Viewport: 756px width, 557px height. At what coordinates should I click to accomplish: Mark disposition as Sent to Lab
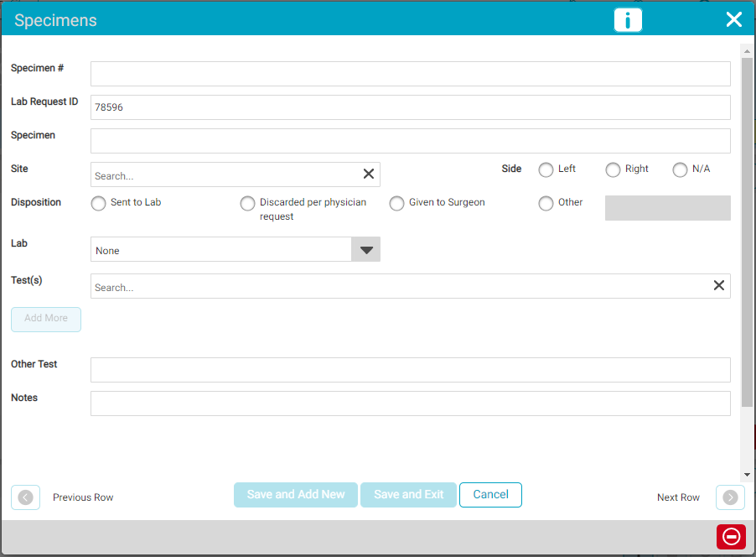[x=98, y=204]
